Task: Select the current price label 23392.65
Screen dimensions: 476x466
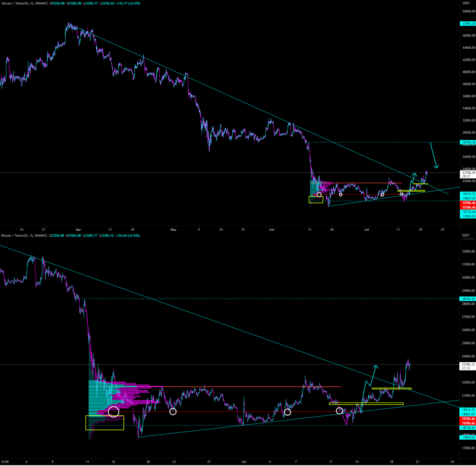Action: click(x=468, y=173)
